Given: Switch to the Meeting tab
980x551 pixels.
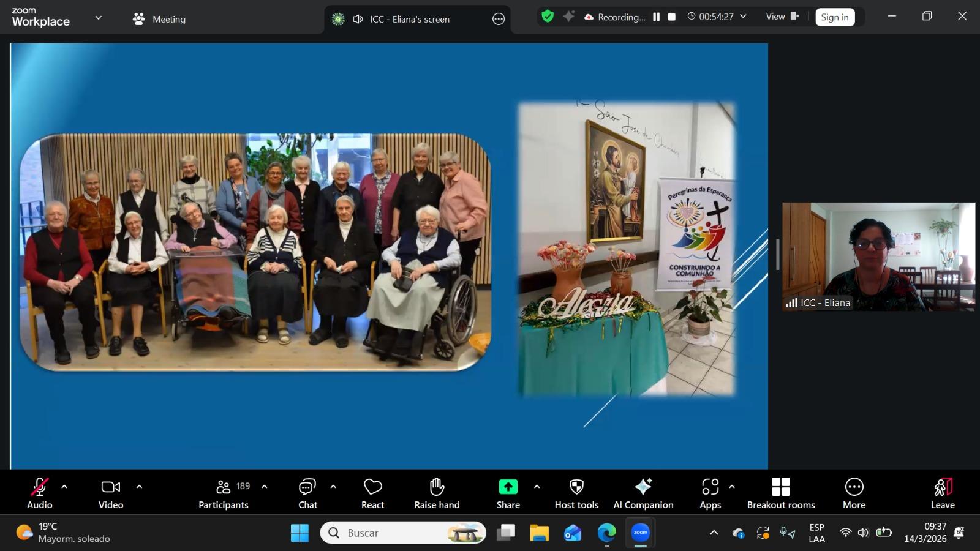Looking at the screenshot, I should coord(159,19).
